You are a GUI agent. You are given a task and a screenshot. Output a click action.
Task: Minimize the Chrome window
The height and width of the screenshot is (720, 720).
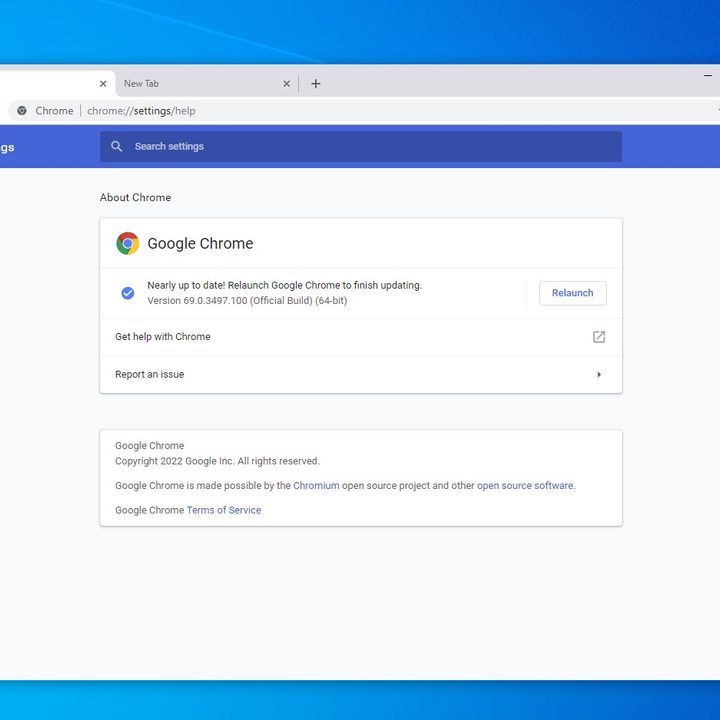point(708,75)
